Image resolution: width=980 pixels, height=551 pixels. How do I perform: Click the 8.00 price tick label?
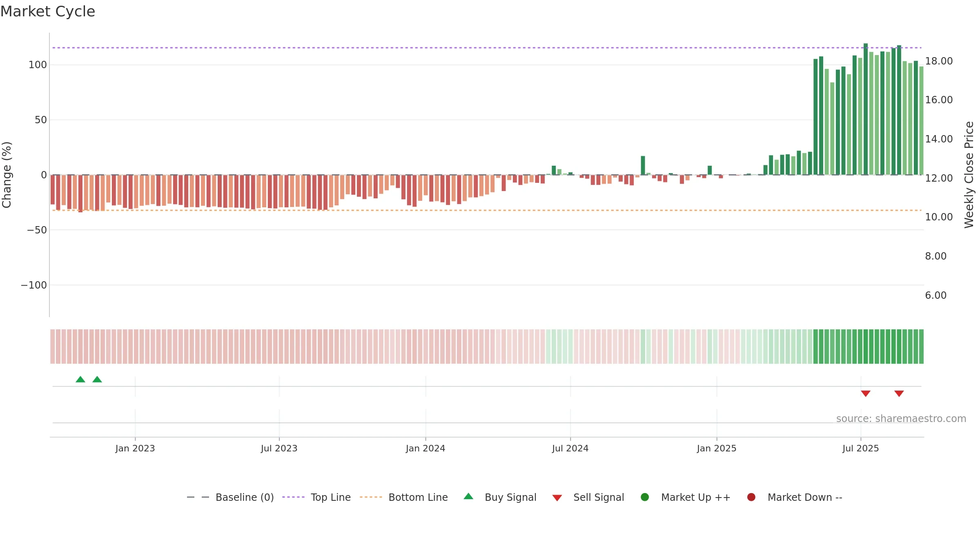pyautogui.click(x=935, y=256)
